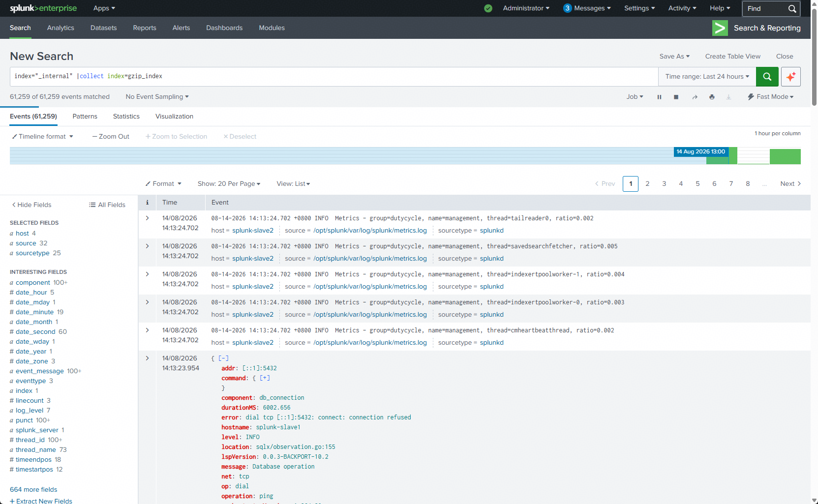The image size is (818, 504).
Task: Open the Apps dropdown menu
Action: point(104,8)
